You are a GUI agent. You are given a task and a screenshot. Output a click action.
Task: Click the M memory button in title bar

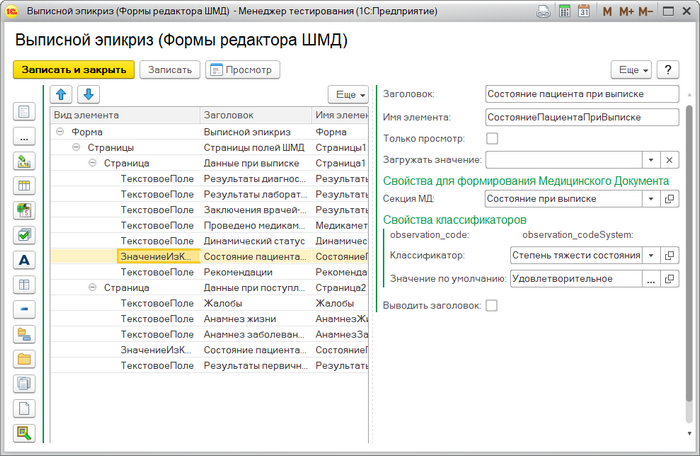point(607,11)
